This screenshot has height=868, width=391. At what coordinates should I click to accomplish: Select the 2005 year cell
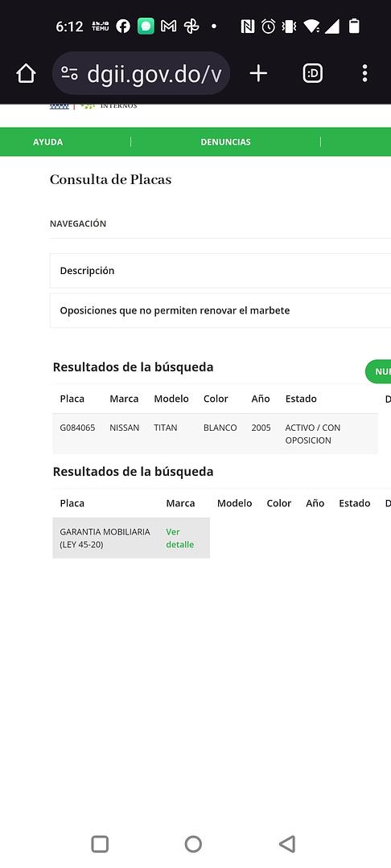tap(261, 428)
